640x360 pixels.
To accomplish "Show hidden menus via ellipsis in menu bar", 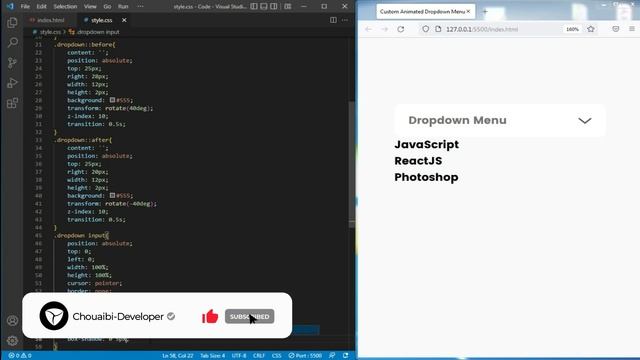I will coord(140,7).
